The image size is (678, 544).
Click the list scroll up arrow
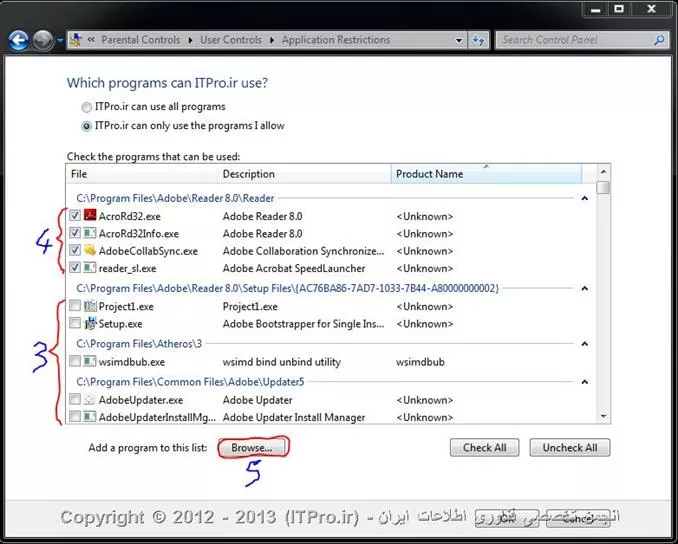603,172
